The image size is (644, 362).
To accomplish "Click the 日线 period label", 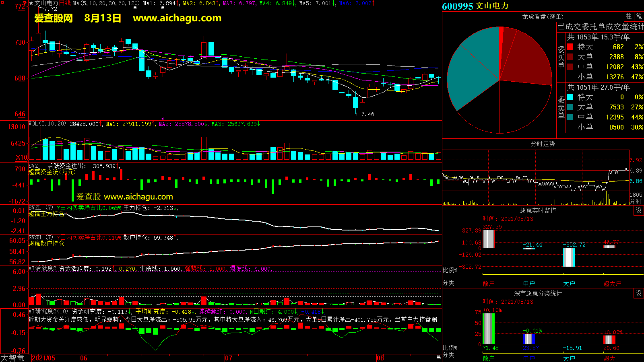I will pyautogui.click(x=65, y=3).
